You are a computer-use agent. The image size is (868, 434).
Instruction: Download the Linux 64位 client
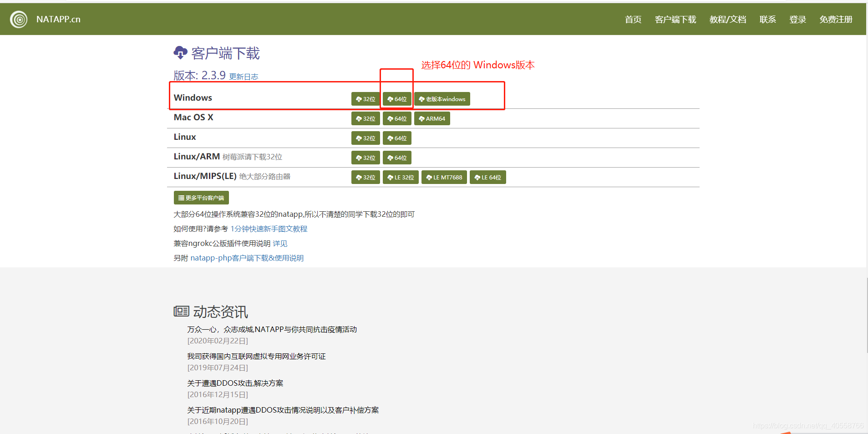point(397,138)
